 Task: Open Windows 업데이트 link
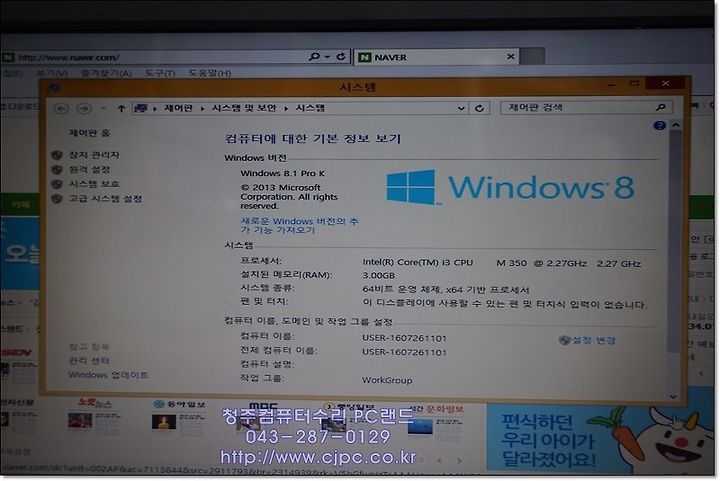108,375
